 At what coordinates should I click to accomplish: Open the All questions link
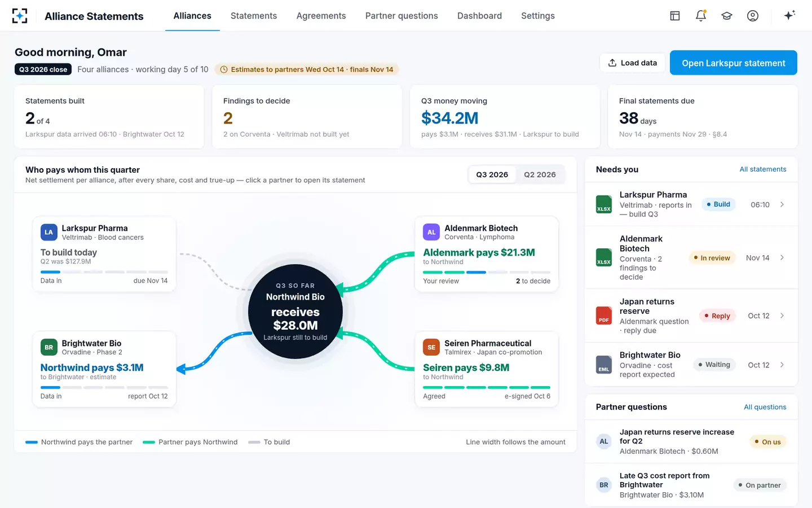coord(765,407)
